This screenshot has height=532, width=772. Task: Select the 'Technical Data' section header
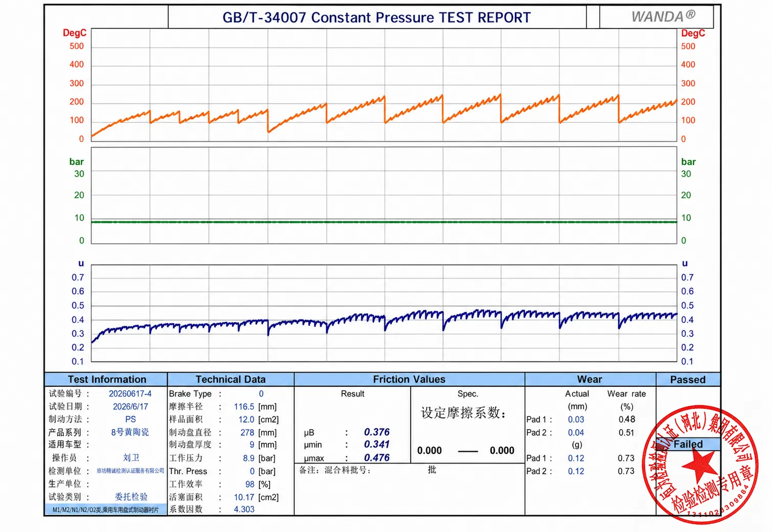231,379
